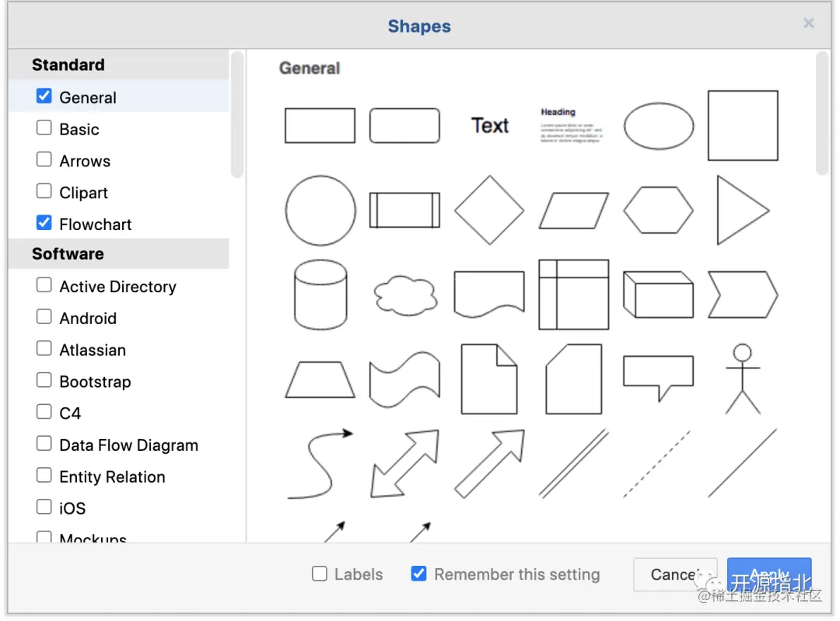Pick the cloud shape

(x=404, y=295)
